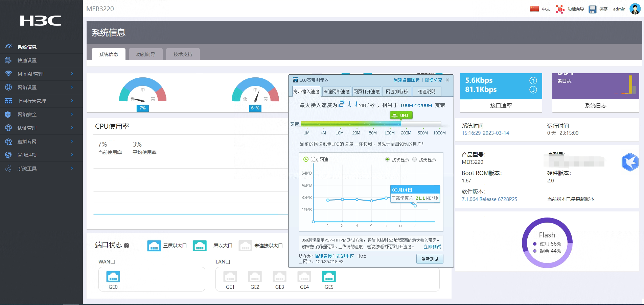This screenshot has height=305, width=644.
Task: Click the GE3 LAN port icon
Action: (280, 277)
